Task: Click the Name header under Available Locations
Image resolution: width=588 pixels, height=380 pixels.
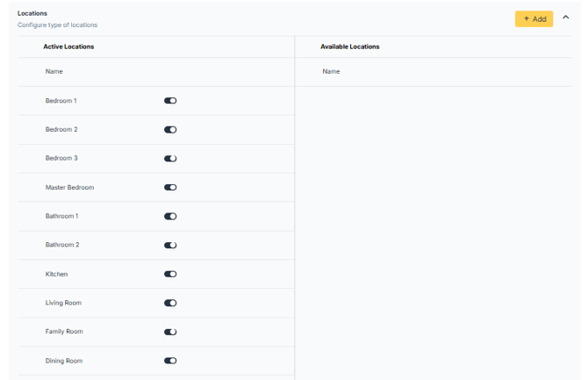Action: pos(331,71)
